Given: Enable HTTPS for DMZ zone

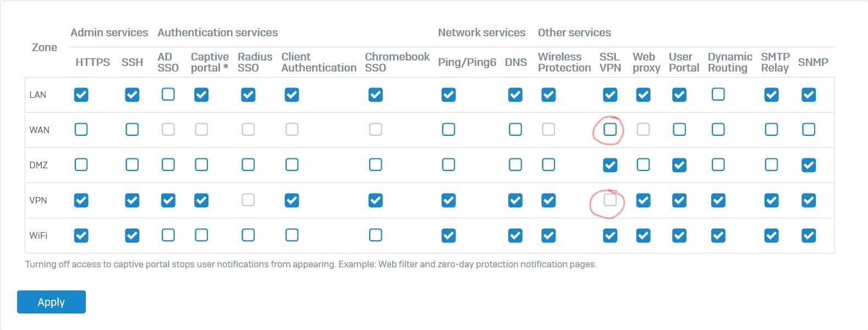Looking at the screenshot, I should coord(81,164).
